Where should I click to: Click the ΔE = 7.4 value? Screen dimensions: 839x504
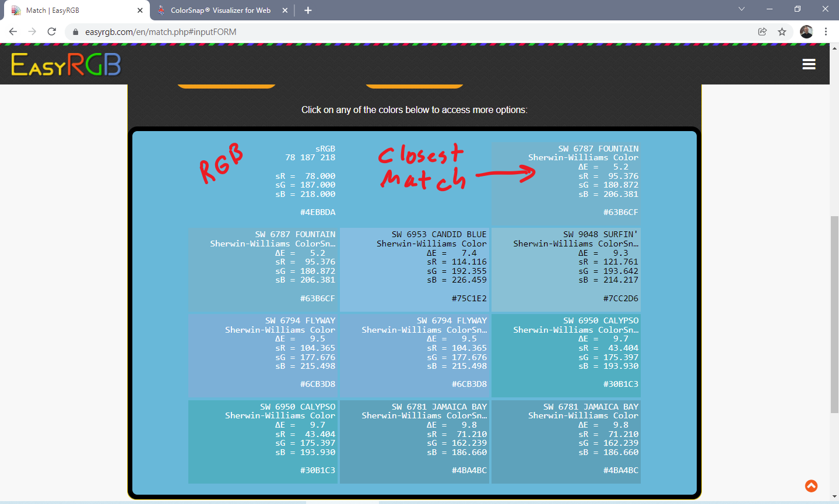(x=452, y=253)
